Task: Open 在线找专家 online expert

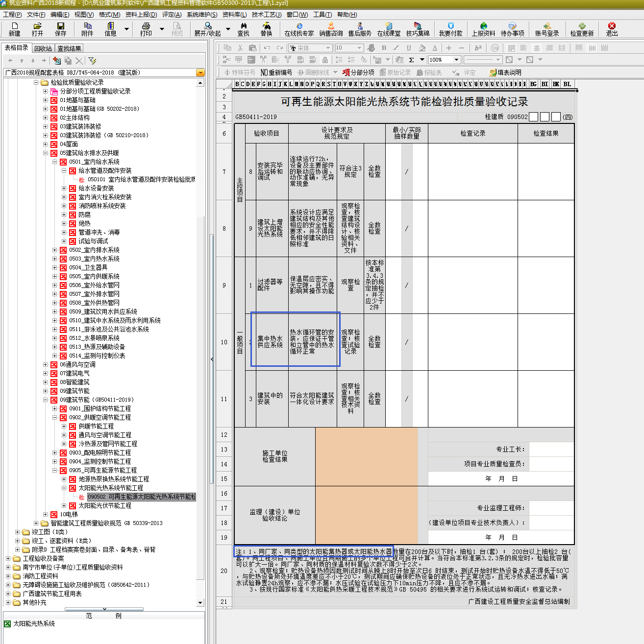Action: (x=299, y=29)
